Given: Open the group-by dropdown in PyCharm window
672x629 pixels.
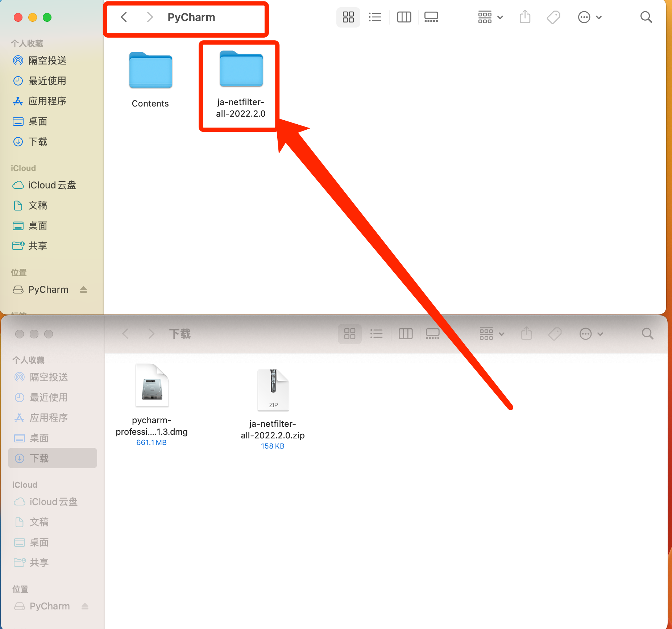Looking at the screenshot, I should point(490,17).
